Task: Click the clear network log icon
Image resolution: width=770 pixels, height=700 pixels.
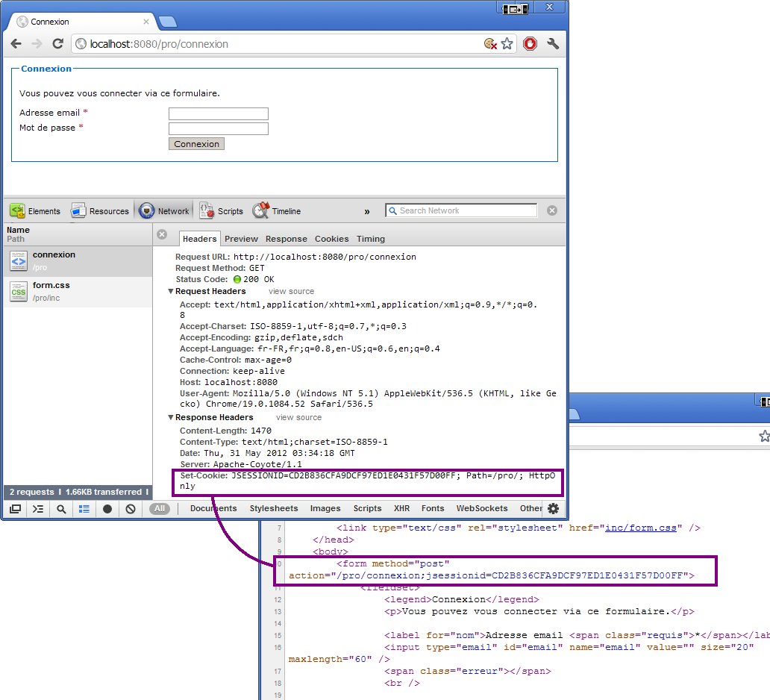Action: click(x=131, y=509)
